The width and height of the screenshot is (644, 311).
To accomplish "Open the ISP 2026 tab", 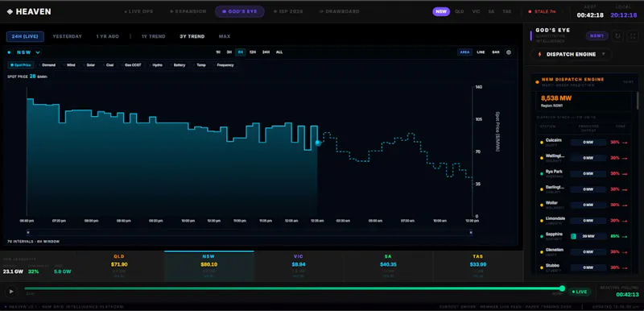I will click(288, 11).
